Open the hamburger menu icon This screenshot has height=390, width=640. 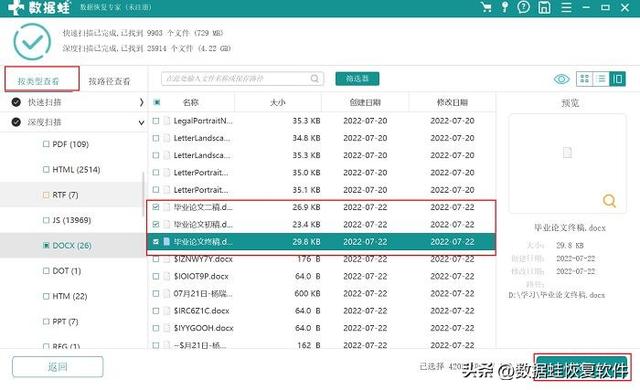[566, 7]
